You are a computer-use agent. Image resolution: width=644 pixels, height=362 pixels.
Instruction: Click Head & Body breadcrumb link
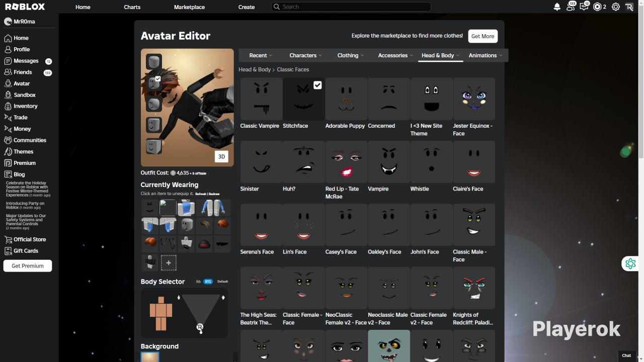(x=255, y=69)
